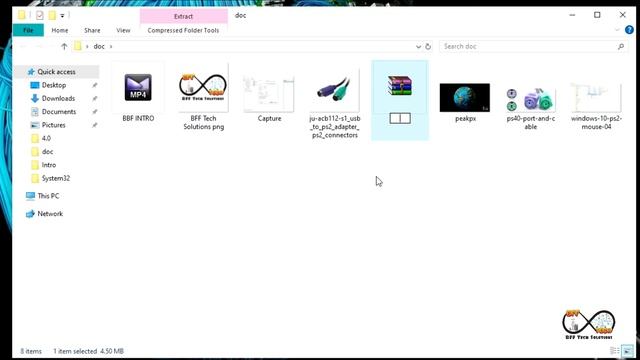Click the Refresh button

pyautogui.click(x=428, y=47)
